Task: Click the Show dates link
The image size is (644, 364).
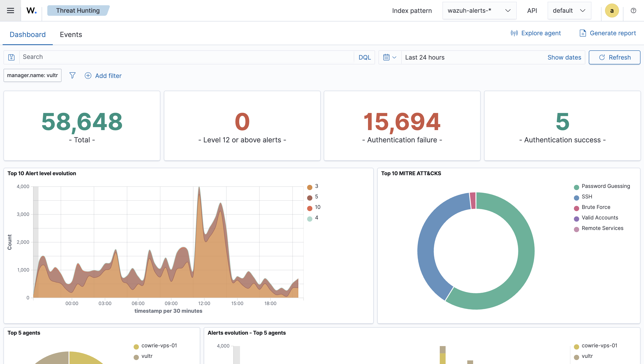Action: point(564,57)
